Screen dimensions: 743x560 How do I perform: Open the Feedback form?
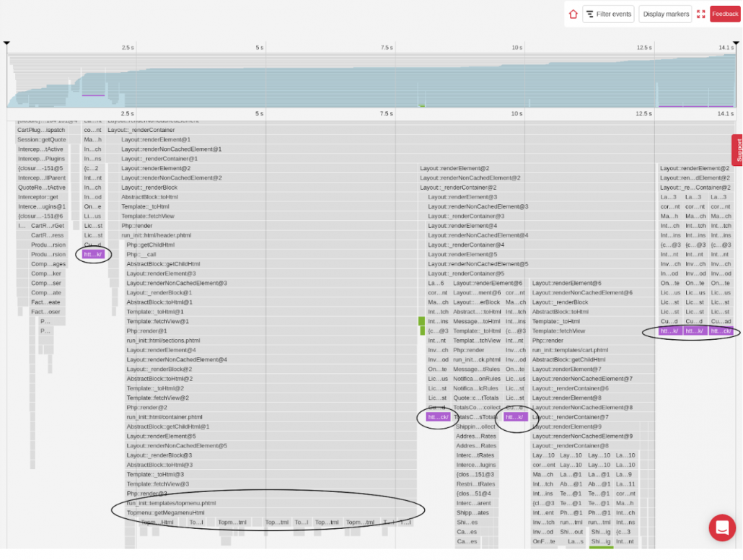point(725,14)
